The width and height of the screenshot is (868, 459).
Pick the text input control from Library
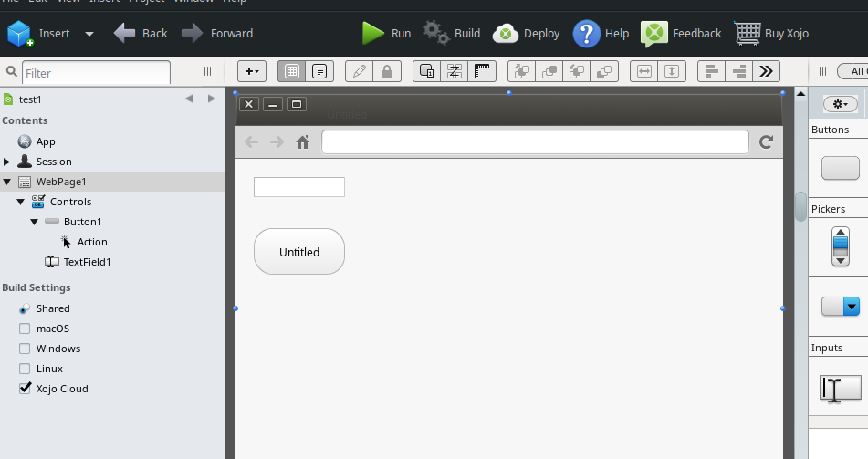(x=841, y=388)
